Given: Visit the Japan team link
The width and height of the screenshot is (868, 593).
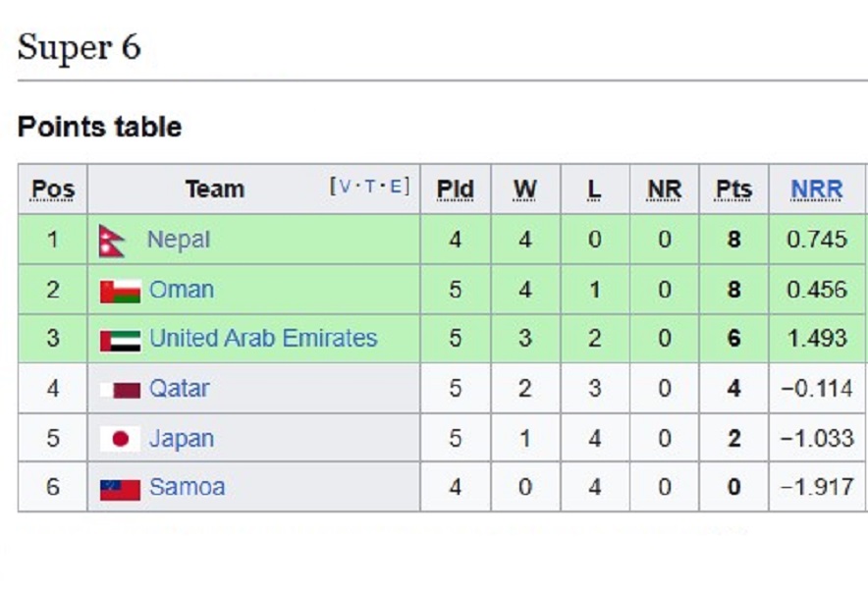Looking at the screenshot, I should pos(181,438).
